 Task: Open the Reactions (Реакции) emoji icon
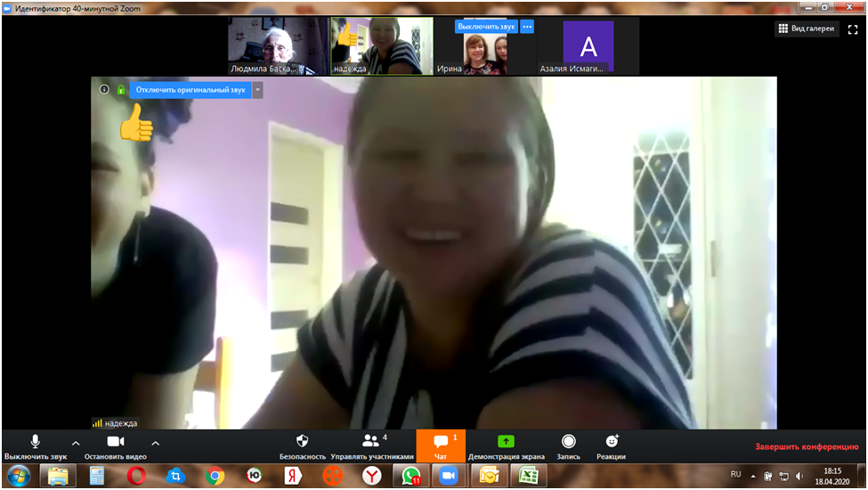(x=611, y=442)
